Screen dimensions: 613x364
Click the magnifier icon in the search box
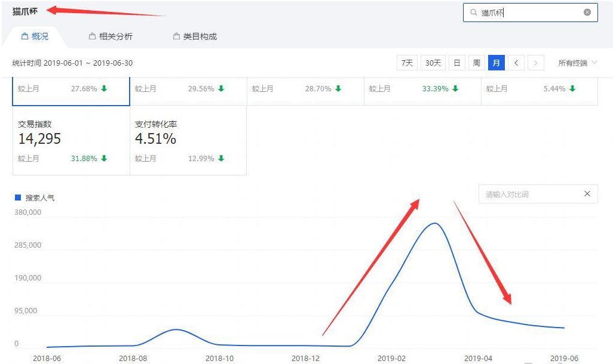(x=473, y=12)
